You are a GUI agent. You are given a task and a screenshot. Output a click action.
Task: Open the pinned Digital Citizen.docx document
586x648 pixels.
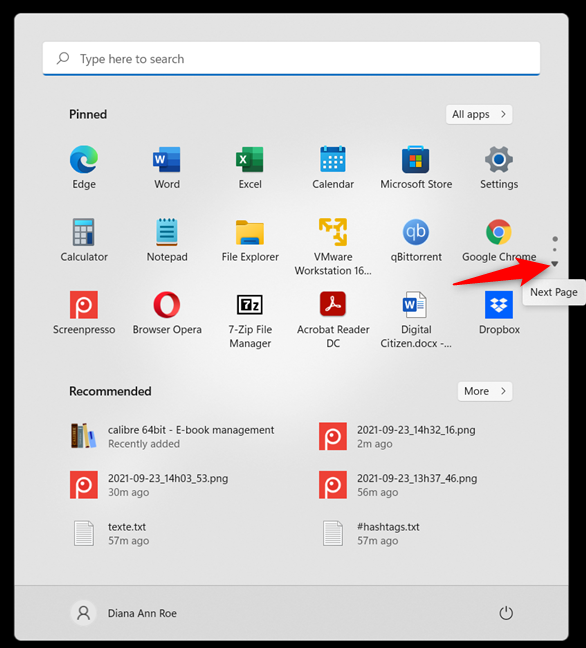pos(416,319)
